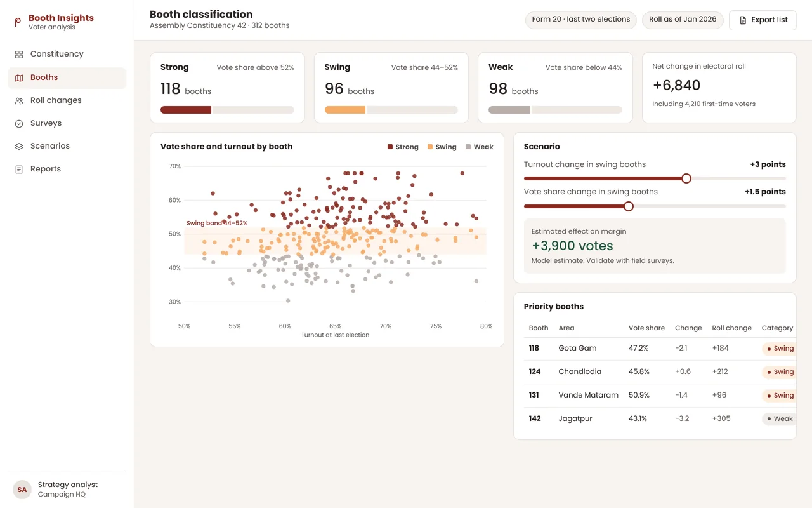This screenshot has height=508, width=812.
Task: Click the Vote share column header
Action: point(646,328)
